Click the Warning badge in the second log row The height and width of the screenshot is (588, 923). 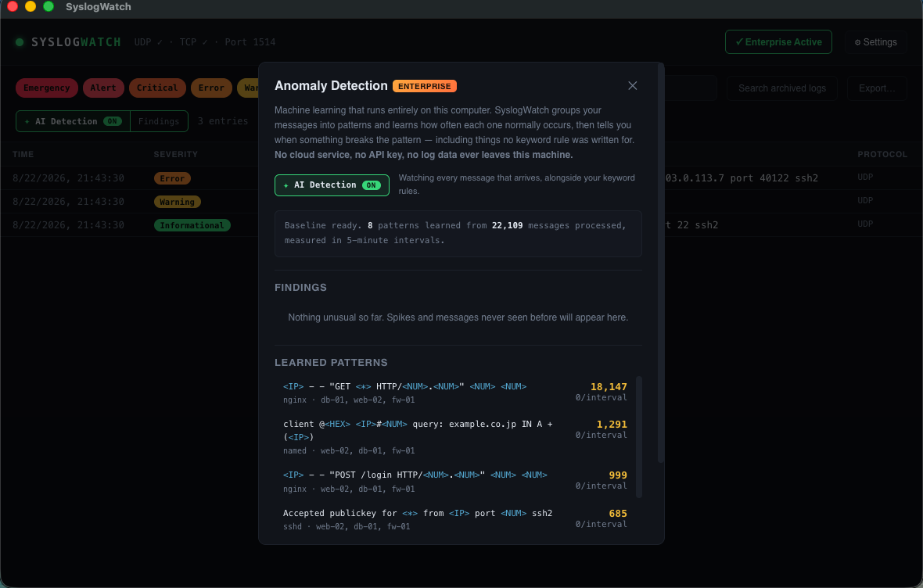tap(178, 202)
